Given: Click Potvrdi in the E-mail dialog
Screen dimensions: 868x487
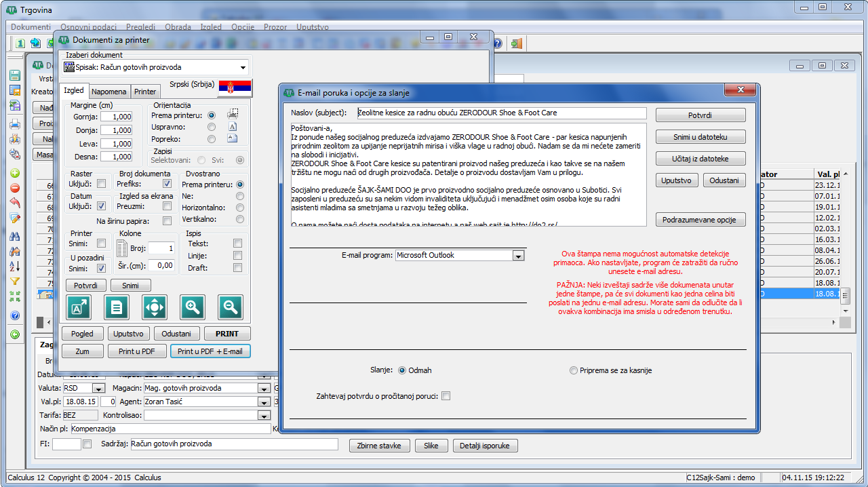Looking at the screenshot, I should [x=701, y=115].
